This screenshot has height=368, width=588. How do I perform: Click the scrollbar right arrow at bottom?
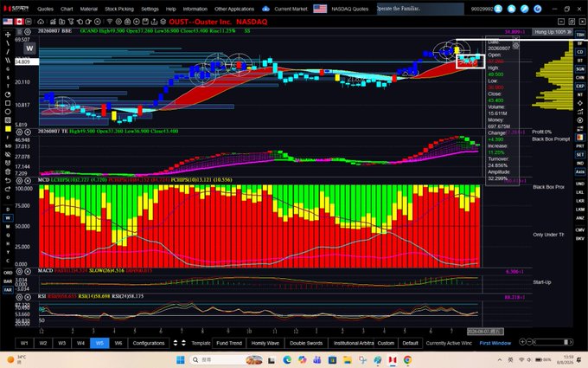pos(571,342)
